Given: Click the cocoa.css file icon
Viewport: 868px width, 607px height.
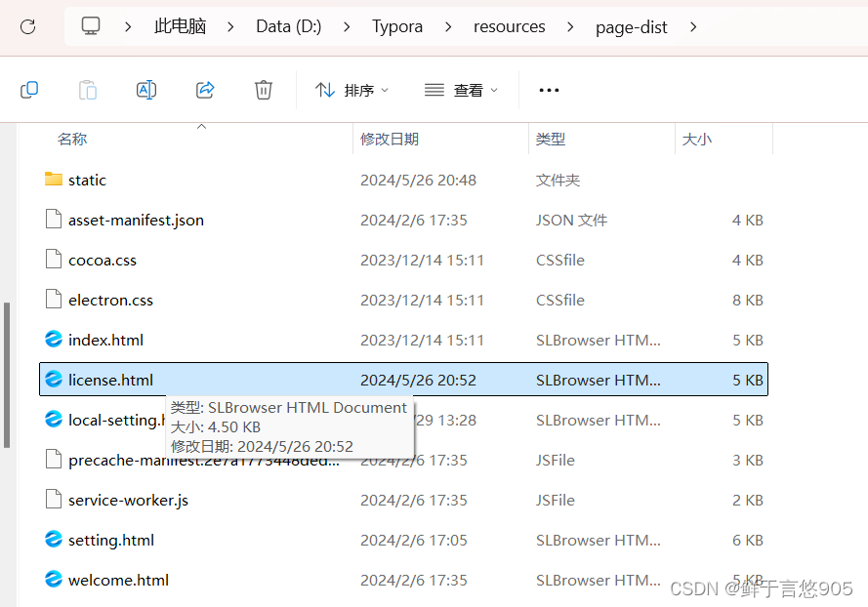Looking at the screenshot, I should point(53,259).
